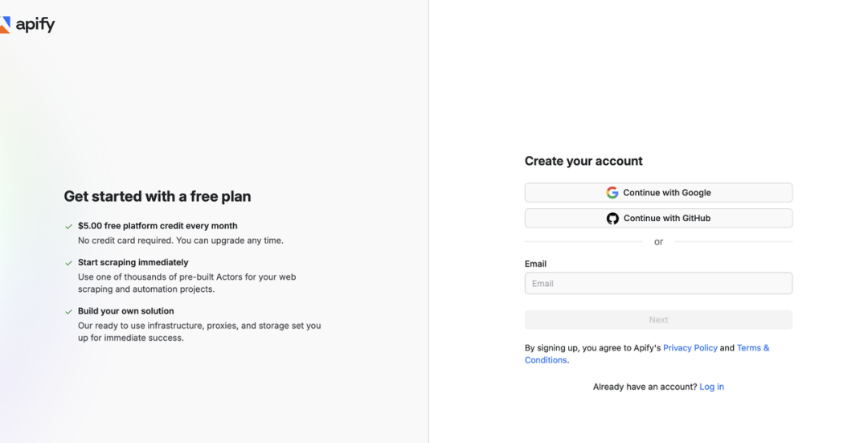This screenshot has height=443, width=868.
Task: Click the apify wordmark text
Action: tap(35, 25)
